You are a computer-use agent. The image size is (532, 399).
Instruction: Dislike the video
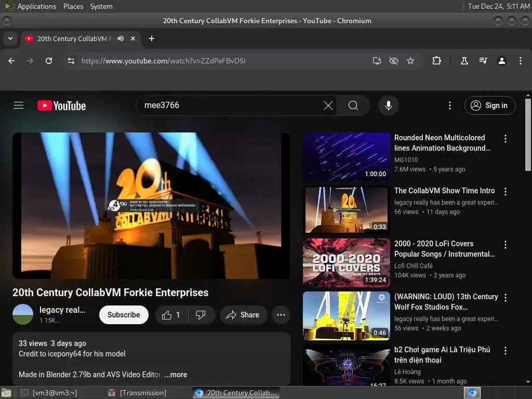click(201, 315)
